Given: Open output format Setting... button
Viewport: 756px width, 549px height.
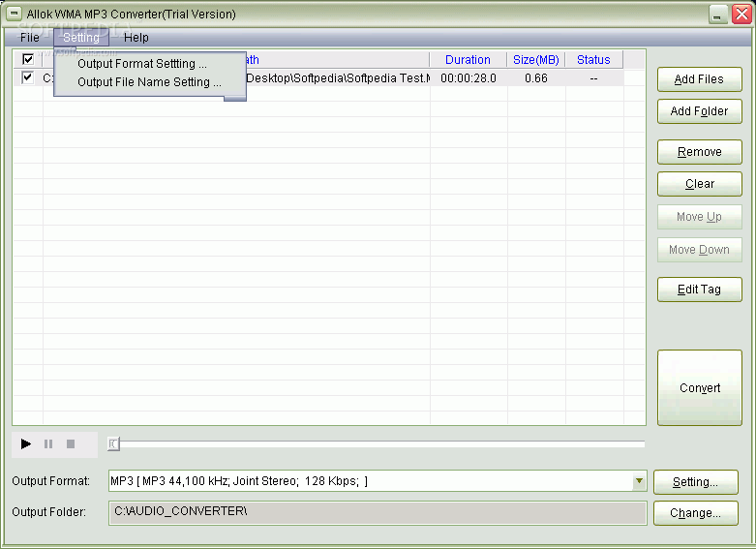Looking at the screenshot, I should coord(695,482).
